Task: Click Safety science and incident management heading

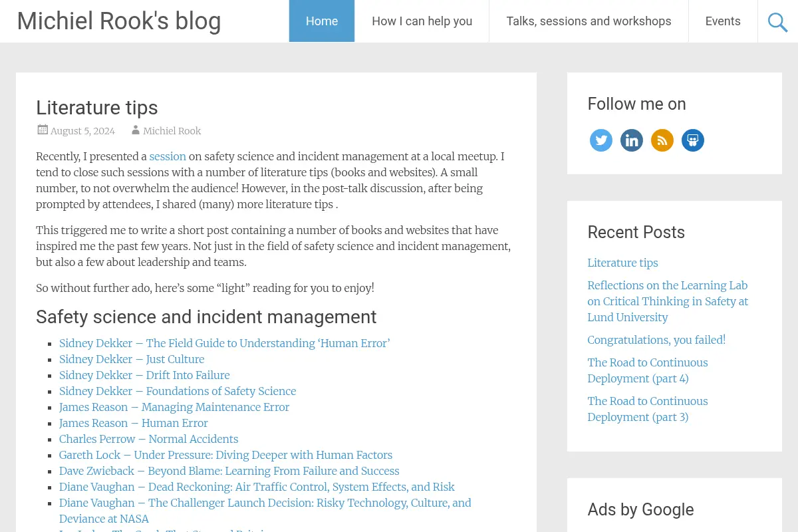Action: 206,317
